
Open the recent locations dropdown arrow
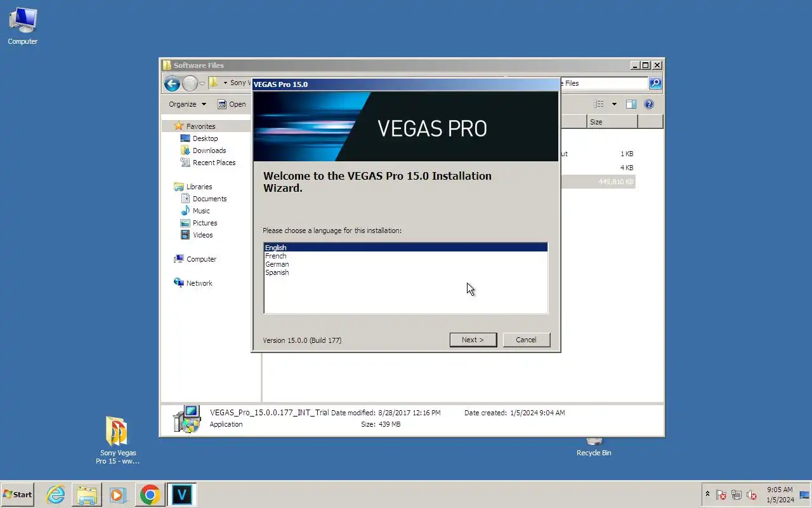pyautogui.click(x=202, y=83)
